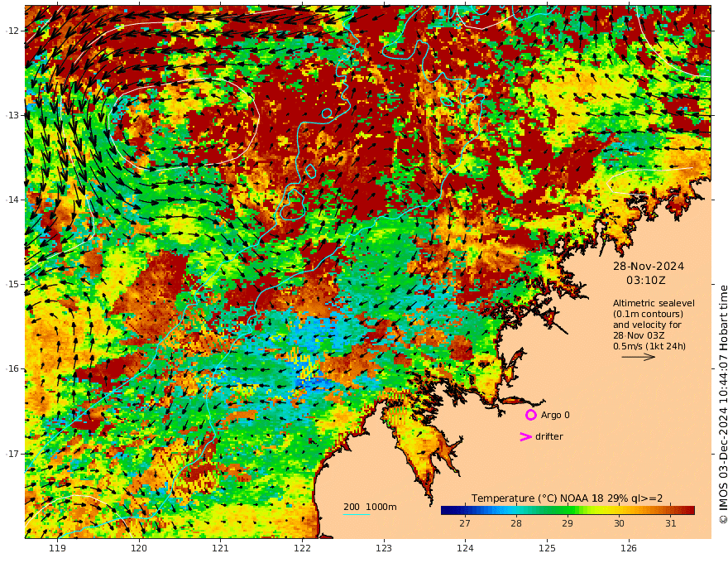Click the 30 value on temperature scale
728x563 pixels.
point(619,523)
